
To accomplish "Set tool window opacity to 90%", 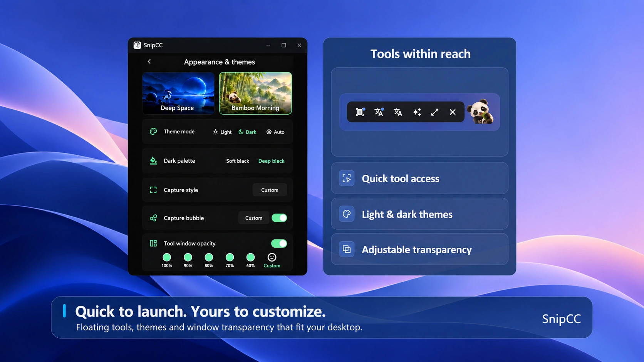I will pos(188,257).
